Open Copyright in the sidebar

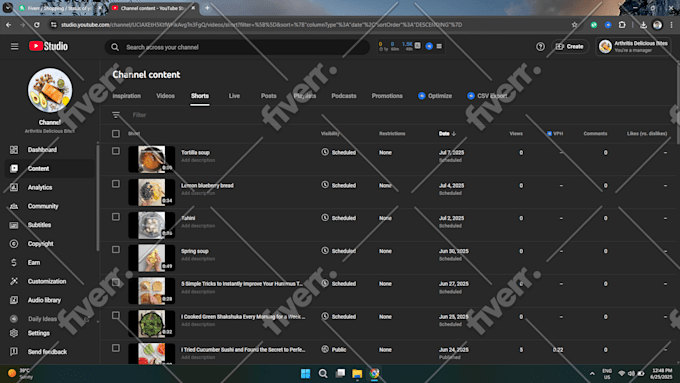(40, 244)
